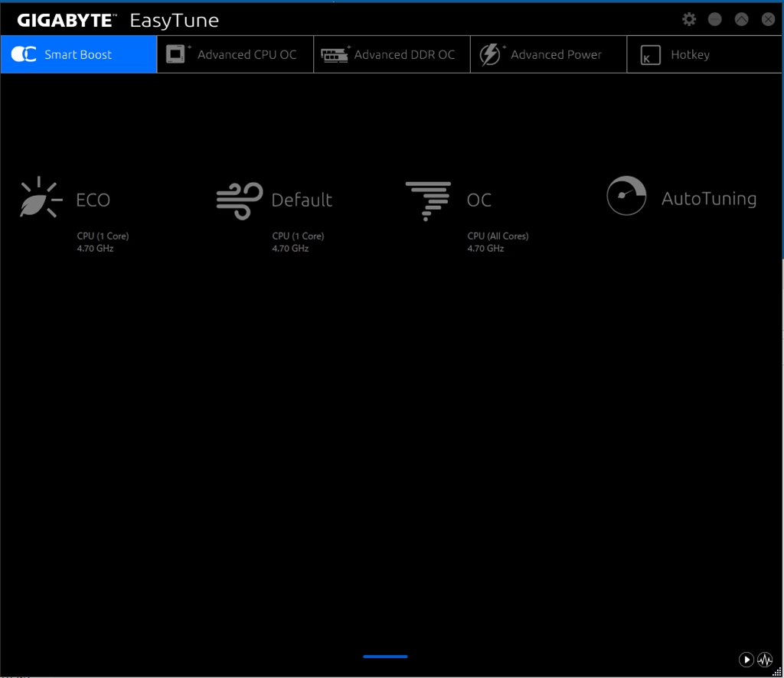Click the OC mode label

(479, 200)
